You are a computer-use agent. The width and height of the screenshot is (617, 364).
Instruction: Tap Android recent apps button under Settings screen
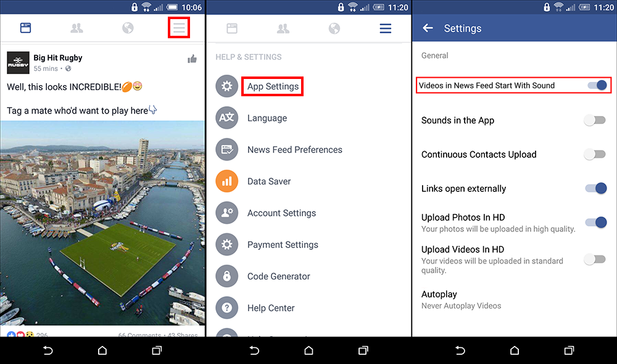569,350
